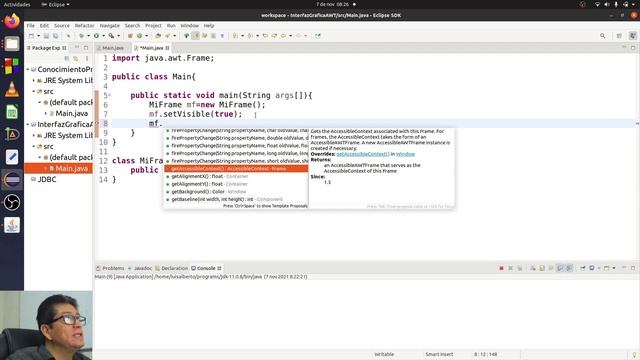Click the New wizard toolbar icon
This screenshot has width=640, height=360.
point(31,36)
